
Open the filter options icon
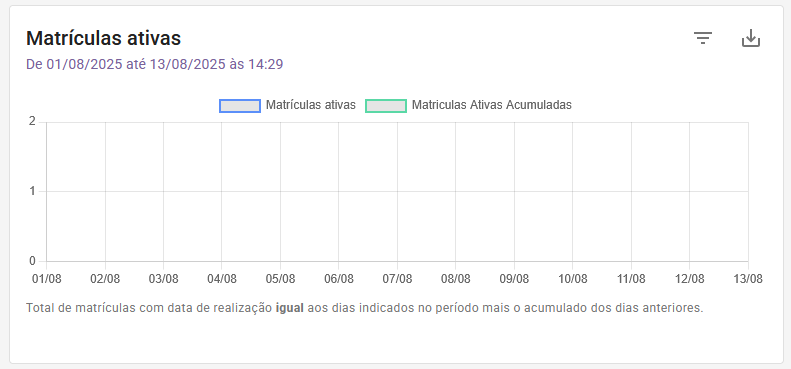coord(703,38)
